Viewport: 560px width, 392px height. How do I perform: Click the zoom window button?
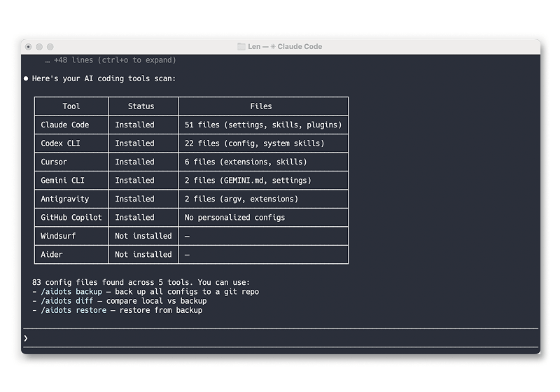tap(50, 47)
